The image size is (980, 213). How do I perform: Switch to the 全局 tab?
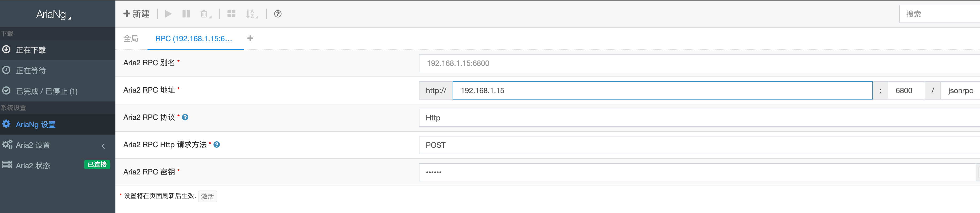[x=131, y=39]
